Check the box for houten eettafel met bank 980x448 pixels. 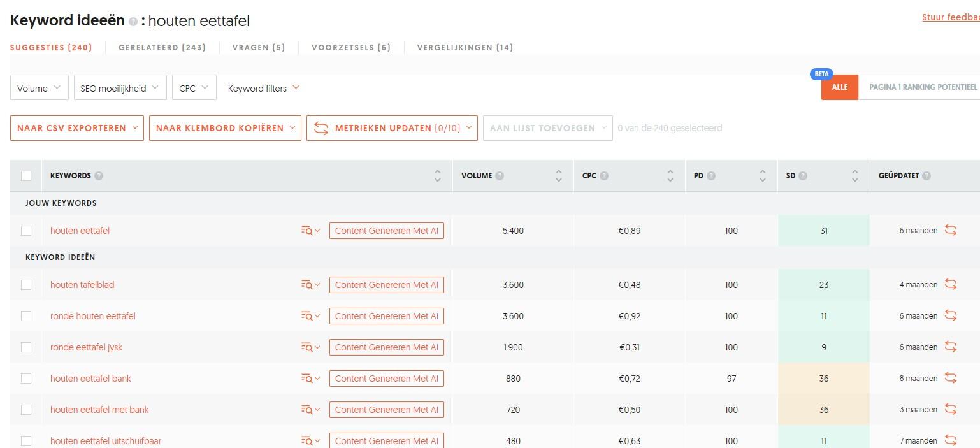26,410
